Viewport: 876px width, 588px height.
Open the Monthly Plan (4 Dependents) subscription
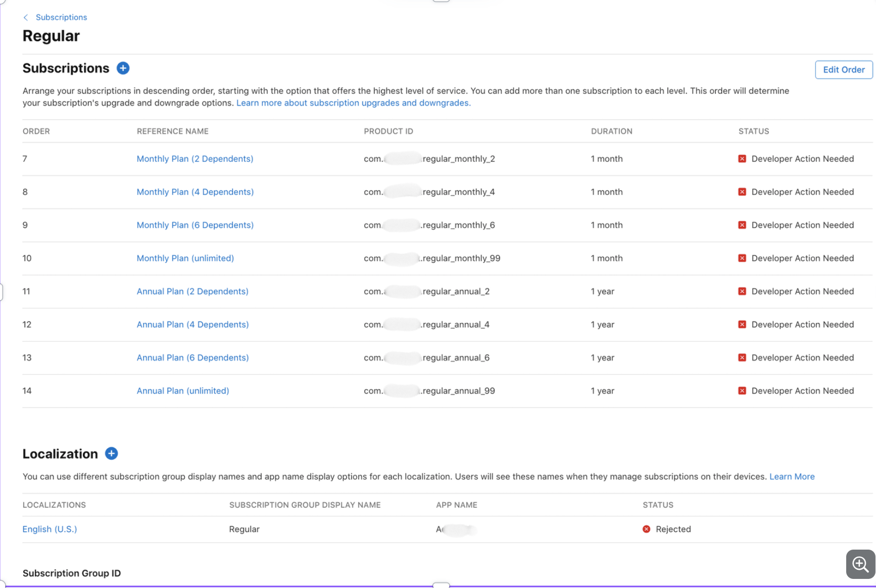point(195,192)
